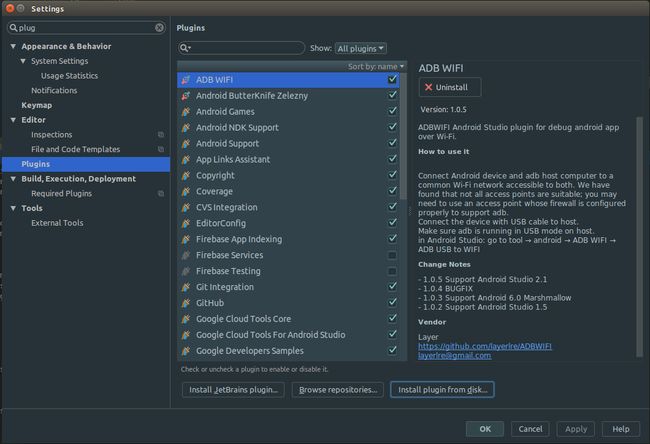Clear the settings search with the X icon
The height and width of the screenshot is (444, 650).
point(159,28)
